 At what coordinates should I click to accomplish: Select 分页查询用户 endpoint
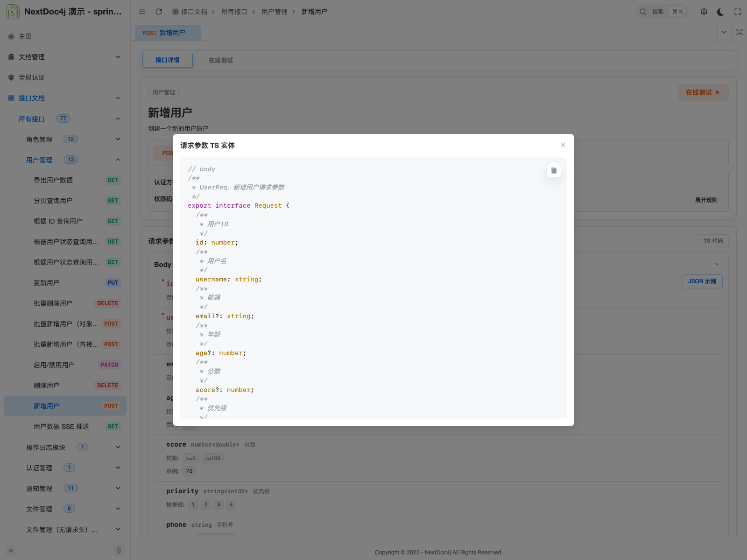coord(65,201)
